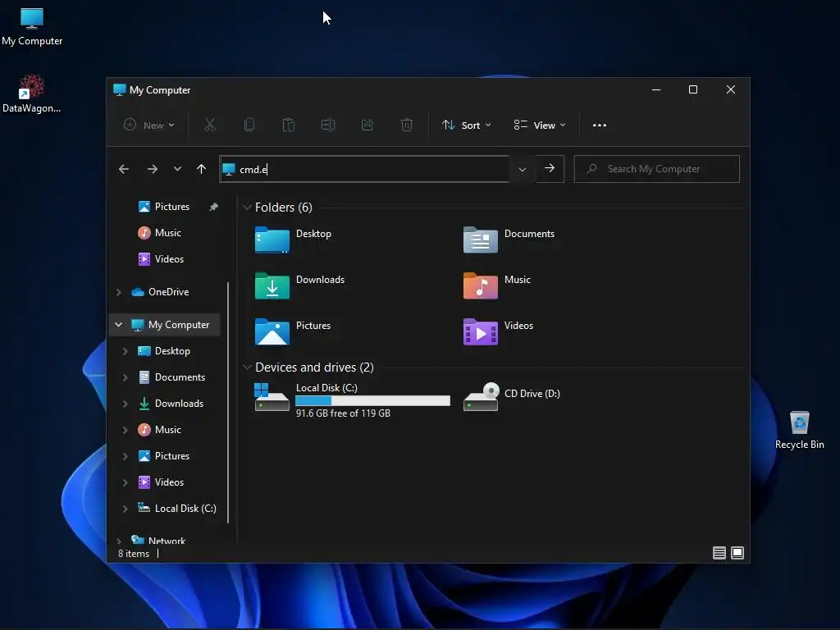Unpin Pictures via the pin icon
The height and width of the screenshot is (630, 840).
point(214,206)
